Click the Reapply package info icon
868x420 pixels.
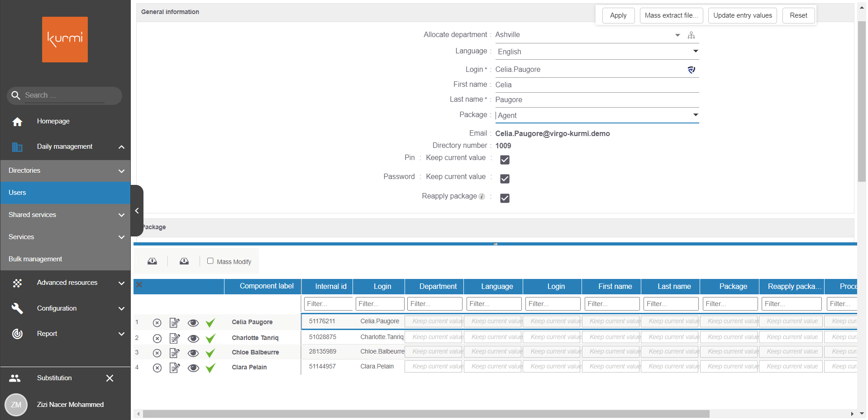coord(482,196)
